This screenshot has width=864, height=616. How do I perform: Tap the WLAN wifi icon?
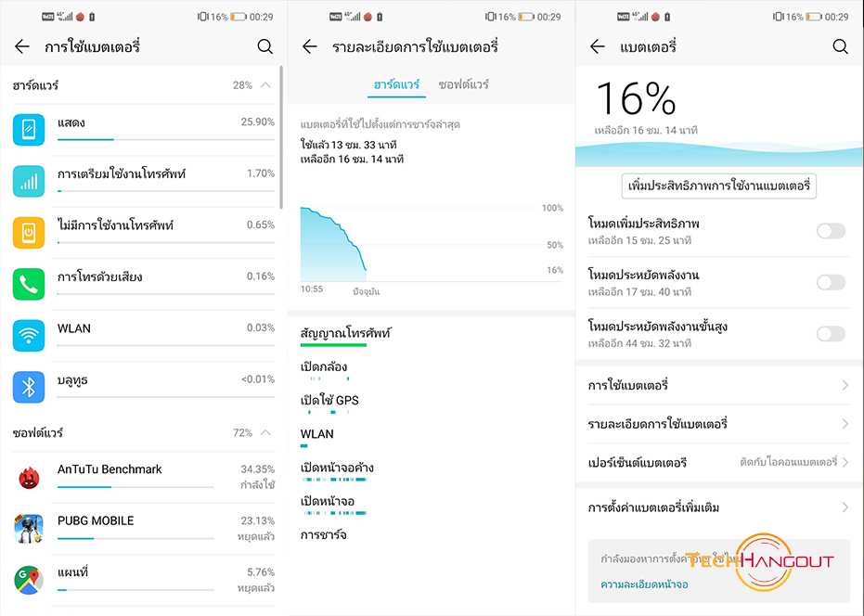pyautogui.click(x=29, y=335)
